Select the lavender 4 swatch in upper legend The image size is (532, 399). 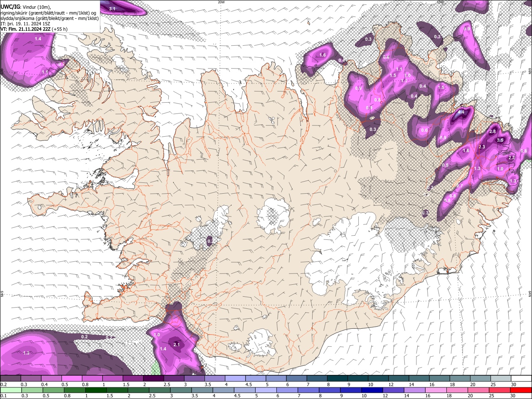235,379
